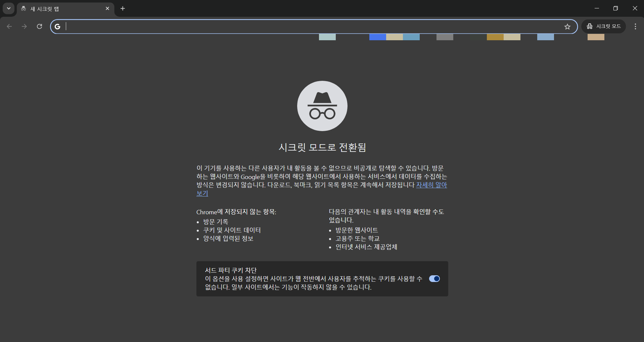The width and height of the screenshot is (644, 342).
Task: Click the text 쿠키 및 사이트 데이터
Action: pos(232,230)
